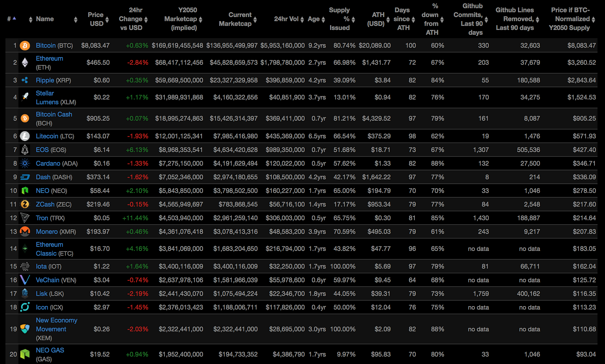This screenshot has width=605, height=364.
Task: Click the Monero orange logo icon
Action: click(25, 231)
